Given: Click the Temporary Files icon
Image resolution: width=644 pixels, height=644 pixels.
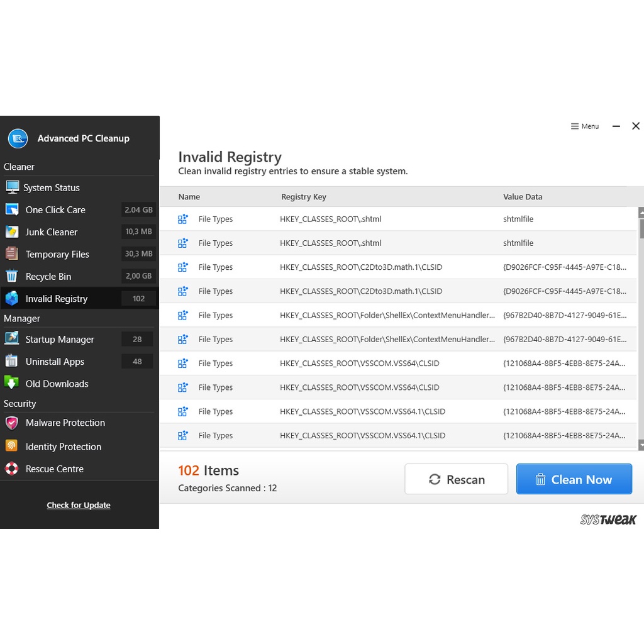Looking at the screenshot, I should [12, 254].
